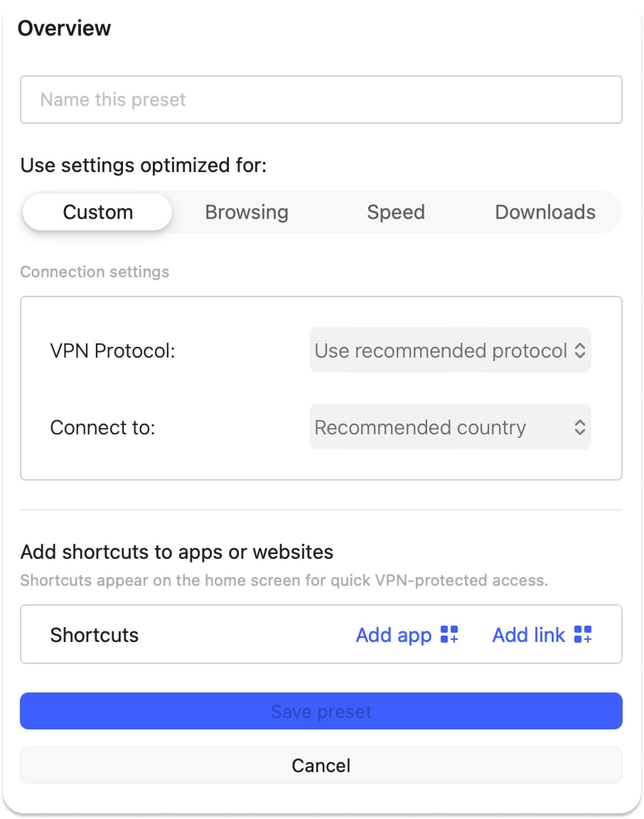
Task: Focus the 'Name this preset' text field
Action: [321, 100]
